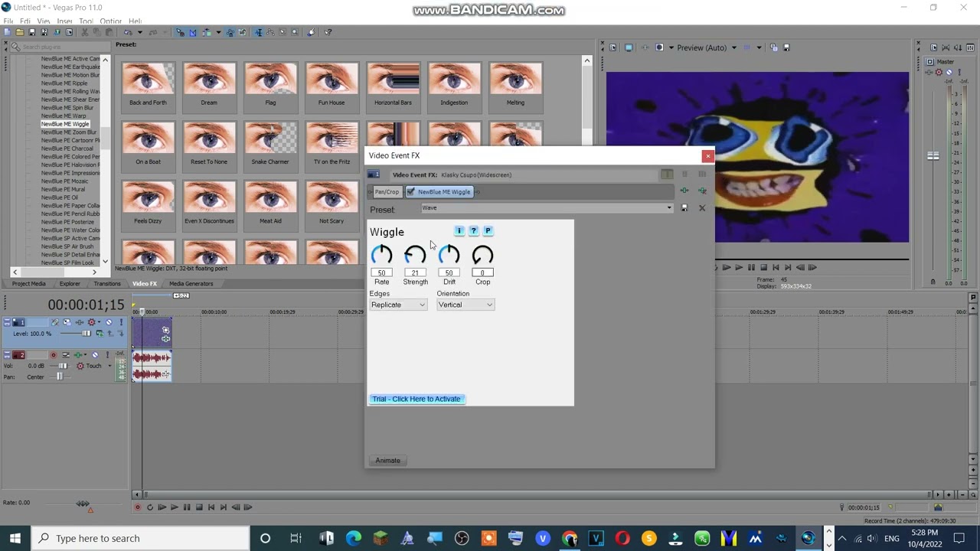This screenshot has height=551, width=980.
Task: Click Record button on timeline transport
Action: click(x=138, y=507)
